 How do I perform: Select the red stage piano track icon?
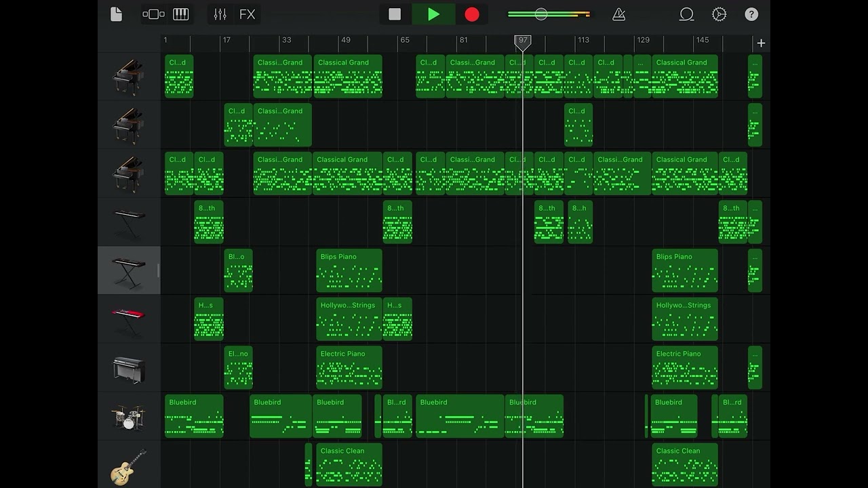coord(129,319)
